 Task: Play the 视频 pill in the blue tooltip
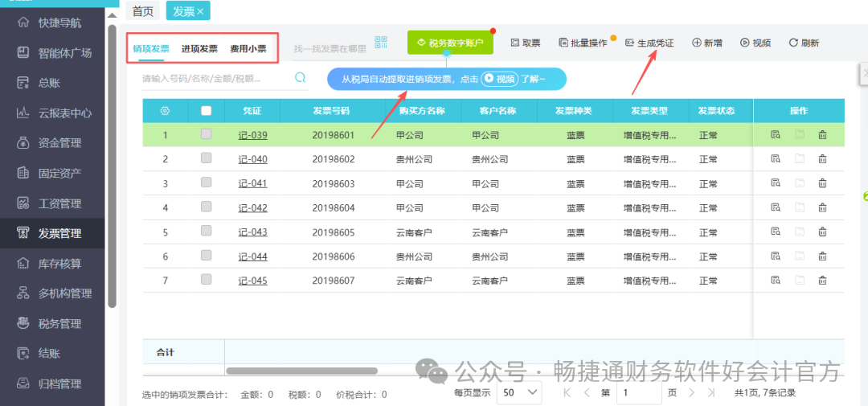499,80
